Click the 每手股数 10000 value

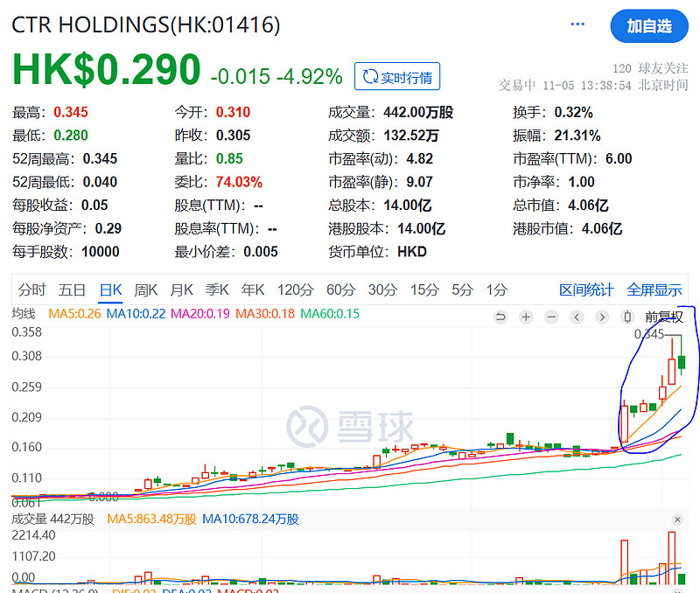click(x=101, y=252)
